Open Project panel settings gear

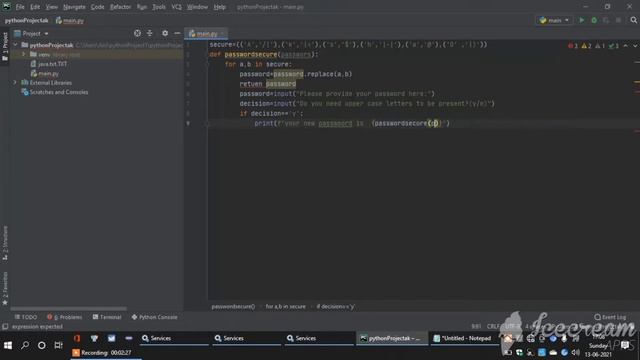pos(165,33)
